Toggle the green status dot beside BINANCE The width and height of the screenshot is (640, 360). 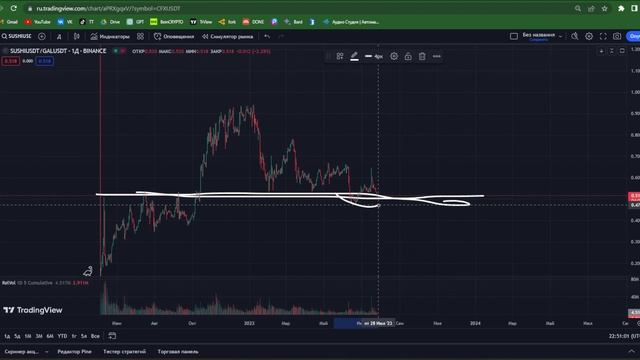(x=116, y=51)
